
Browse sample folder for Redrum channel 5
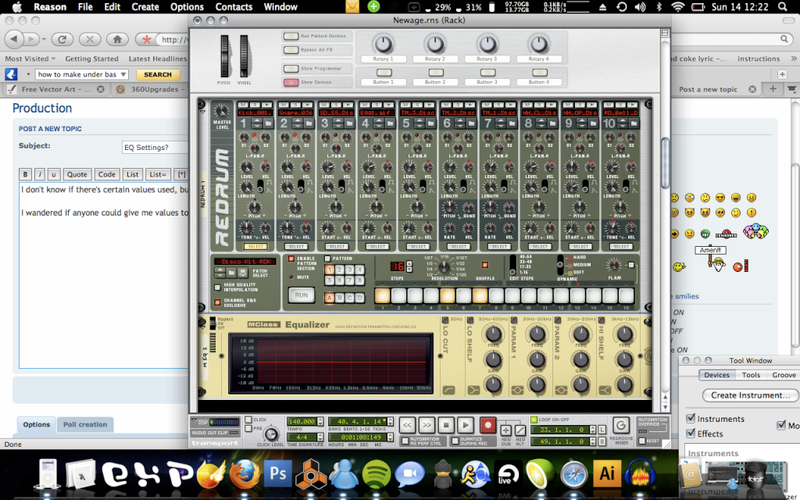tap(431, 123)
